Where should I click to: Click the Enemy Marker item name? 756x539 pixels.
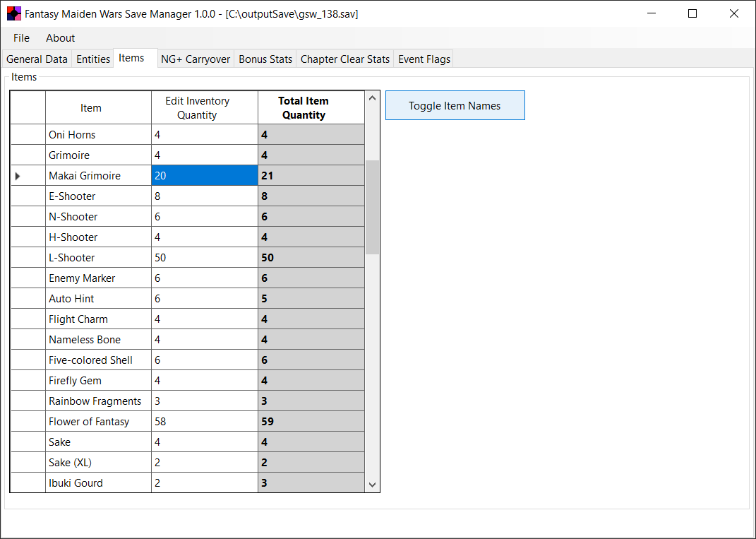coord(82,278)
